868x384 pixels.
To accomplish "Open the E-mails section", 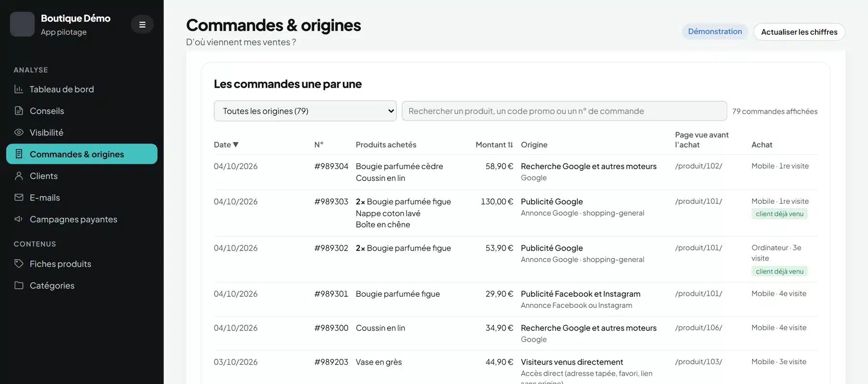I will point(82,198).
